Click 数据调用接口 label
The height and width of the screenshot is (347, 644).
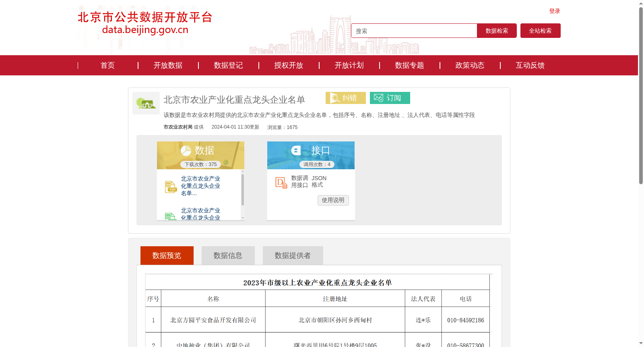point(299,182)
